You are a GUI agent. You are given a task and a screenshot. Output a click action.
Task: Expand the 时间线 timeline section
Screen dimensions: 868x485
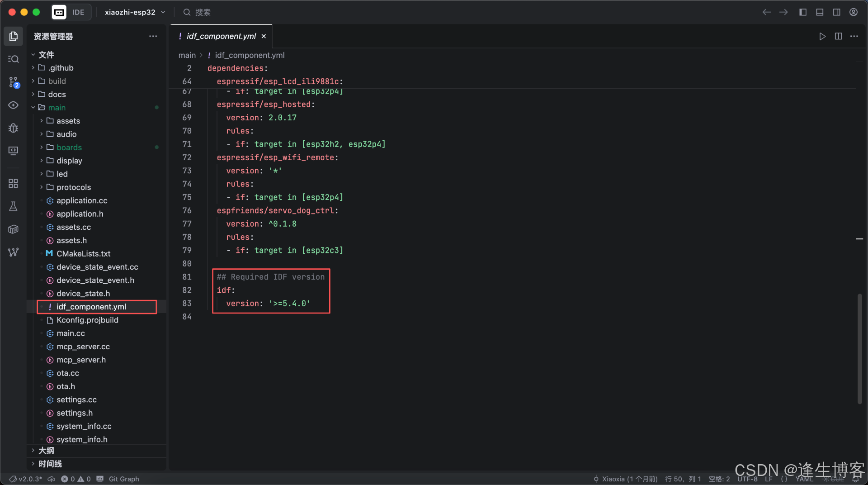(50, 464)
